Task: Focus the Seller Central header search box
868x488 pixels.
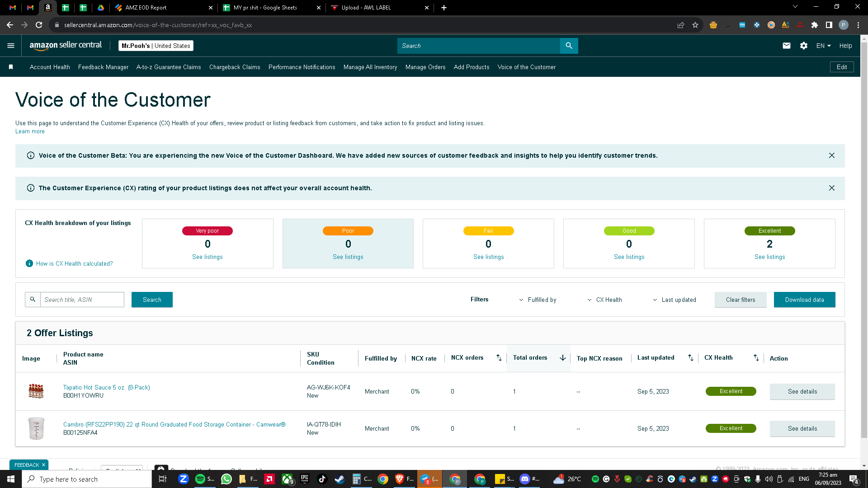Action: coord(479,46)
